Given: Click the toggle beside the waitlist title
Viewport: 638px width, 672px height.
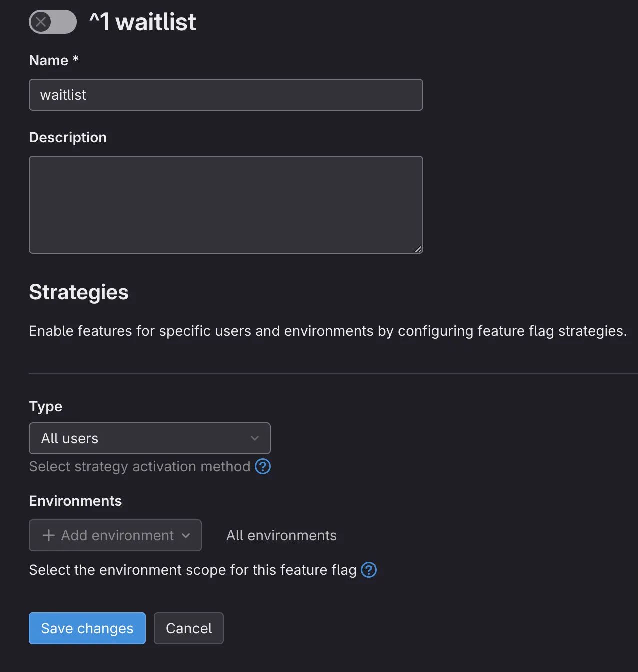Looking at the screenshot, I should point(52,22).
